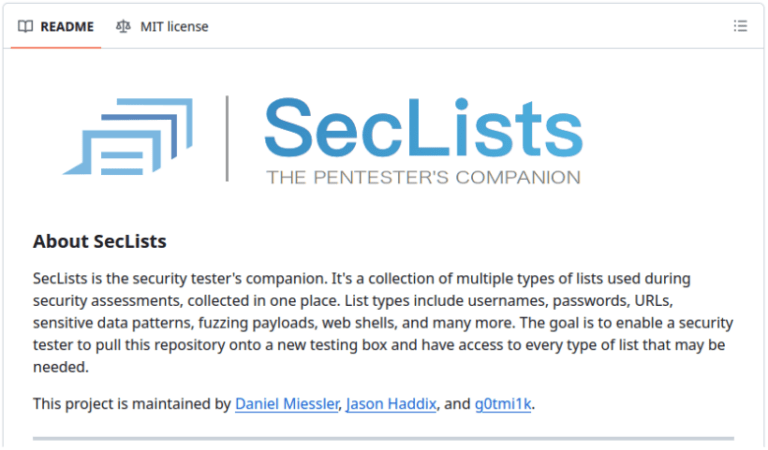Viewport: 768px width, 450px height.
Task: Click "THE PENTESTER'S COMPANION" tagline
Action: 422,178
